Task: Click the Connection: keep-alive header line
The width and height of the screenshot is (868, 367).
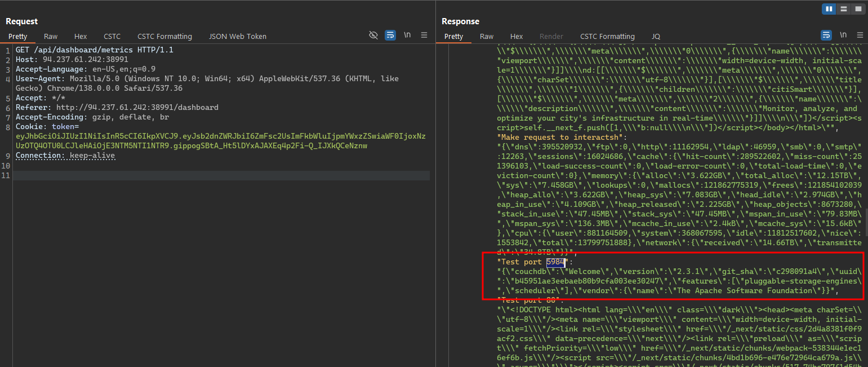Action: (x=65, y=155)
